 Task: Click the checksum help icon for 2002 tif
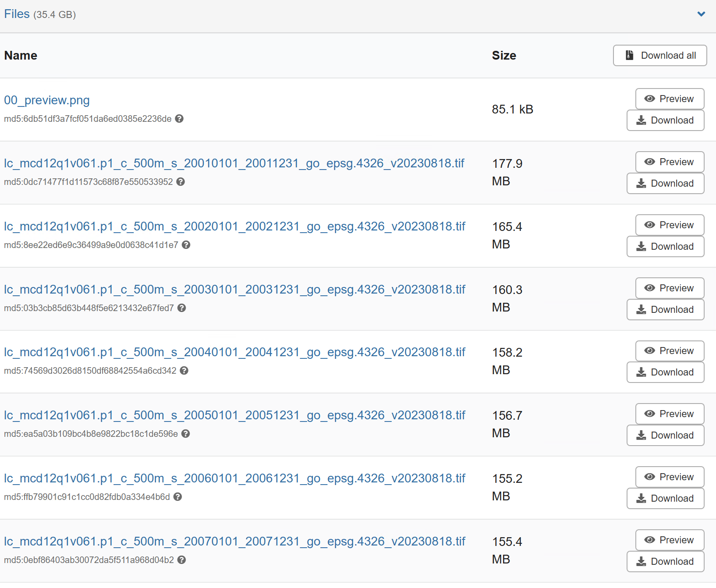point(186,245)
